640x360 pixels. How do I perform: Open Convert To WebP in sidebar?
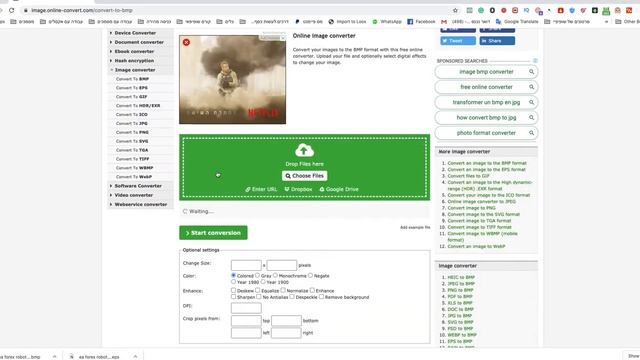(134, 177)
